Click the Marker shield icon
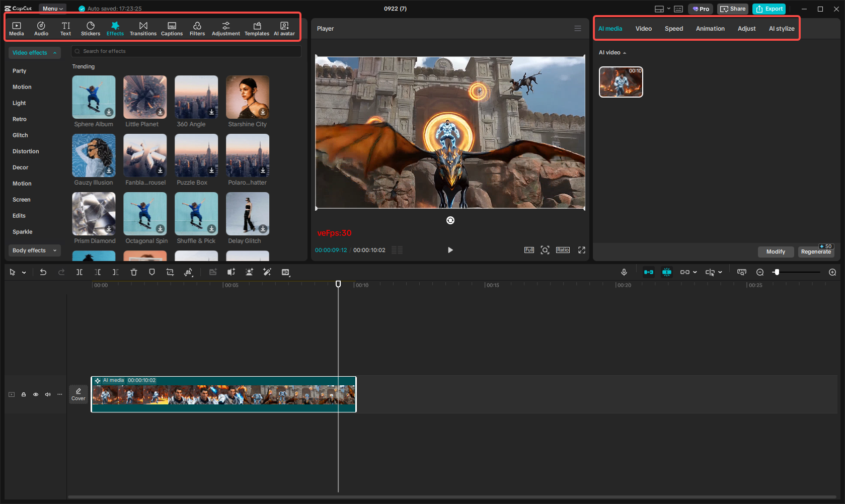The width and height of the screenshot is (845, 504). click(x=152, y=272)
